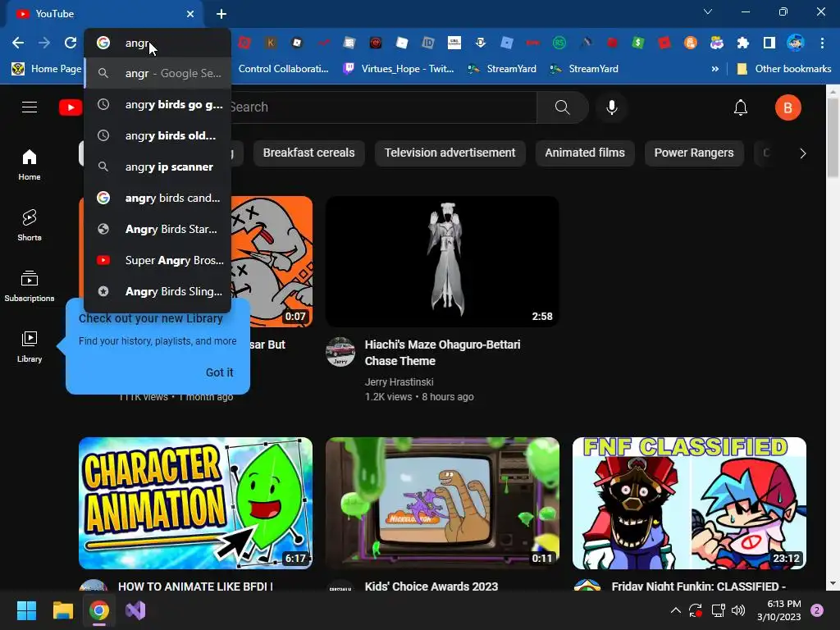Open the Chrome extensions puzzle menu
The height and width of the screenshot is (630, 840).
click(x=742, y=43)
